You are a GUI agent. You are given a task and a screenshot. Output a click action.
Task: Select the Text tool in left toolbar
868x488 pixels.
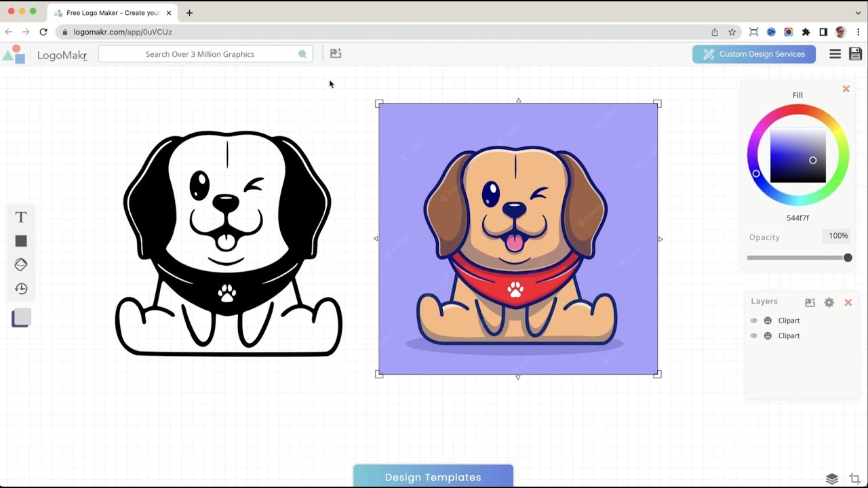click(21, 218)
